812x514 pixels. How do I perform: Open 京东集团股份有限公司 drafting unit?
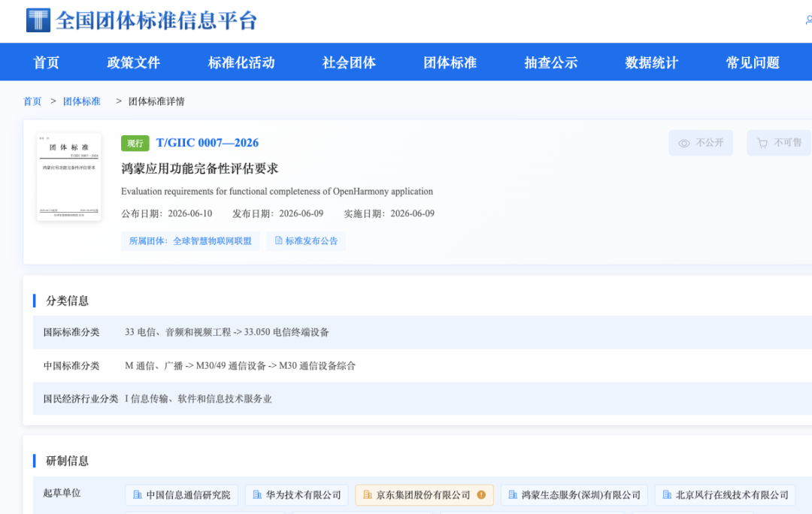tap(424, 495)
